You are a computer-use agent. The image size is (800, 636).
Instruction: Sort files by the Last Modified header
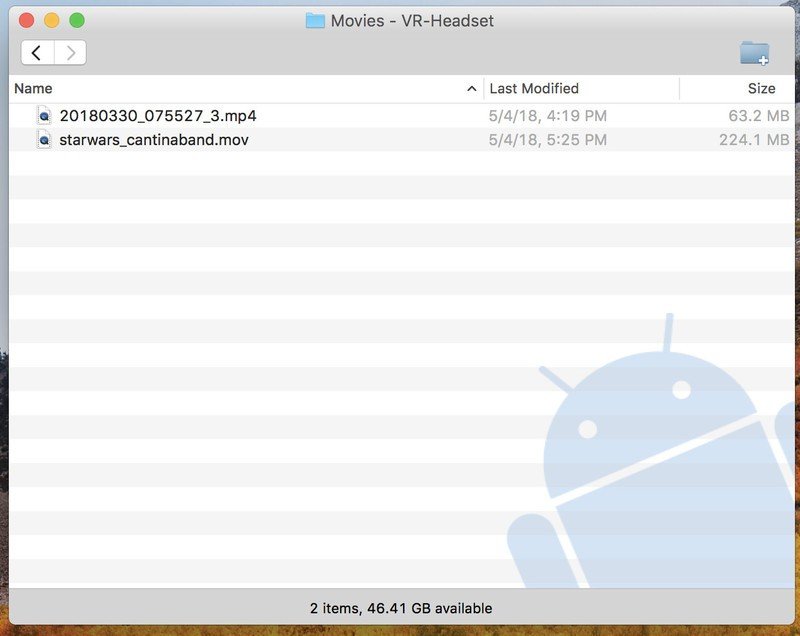click(x=534, y=88)
